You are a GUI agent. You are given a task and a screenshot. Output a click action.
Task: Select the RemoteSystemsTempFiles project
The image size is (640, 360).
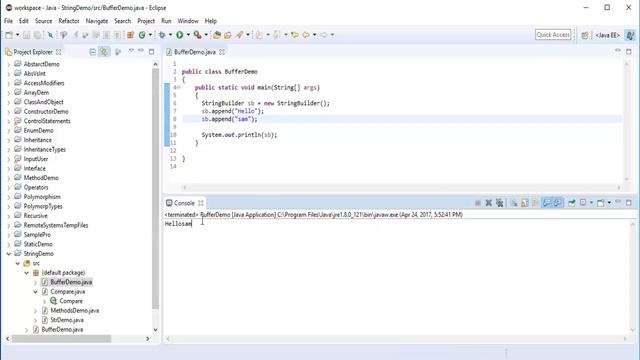(x=56, y=225)
